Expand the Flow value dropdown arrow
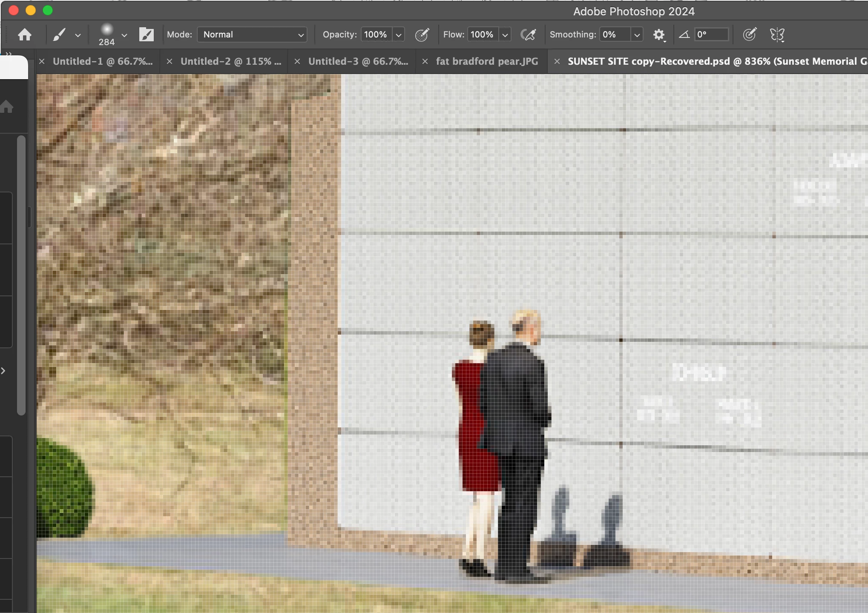The image size is (868, 613). click(x=505, y=35)
